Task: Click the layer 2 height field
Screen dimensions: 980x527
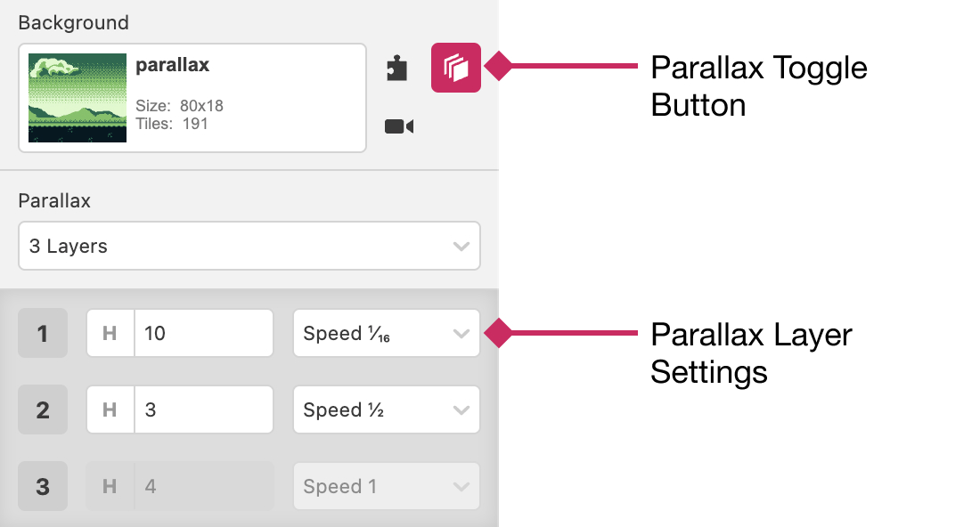Action: tap(203, 410)
